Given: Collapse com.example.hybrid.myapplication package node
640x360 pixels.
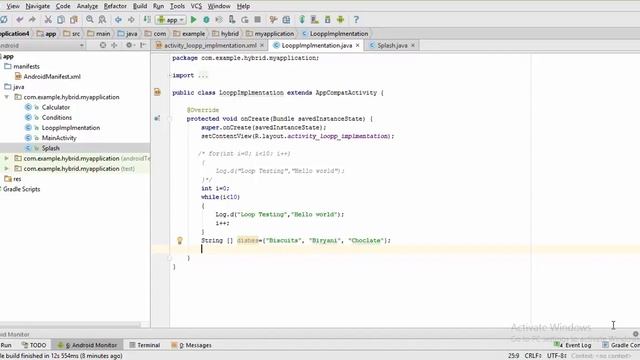Looking at the screenshot, I should click(x=7, y=97).
